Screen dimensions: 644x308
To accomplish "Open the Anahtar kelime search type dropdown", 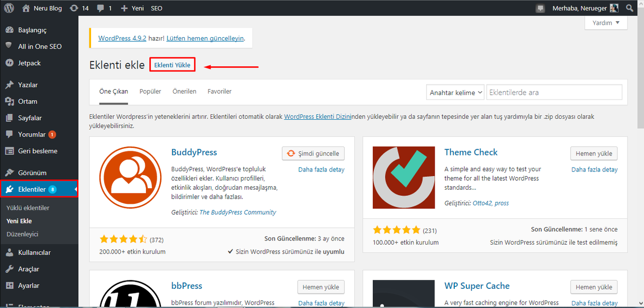I will point(455,92).
